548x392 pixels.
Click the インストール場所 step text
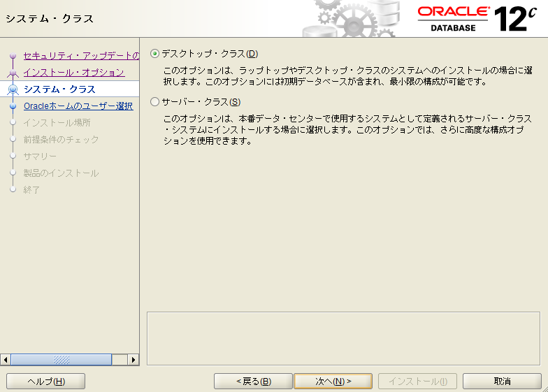click(57, 123)
